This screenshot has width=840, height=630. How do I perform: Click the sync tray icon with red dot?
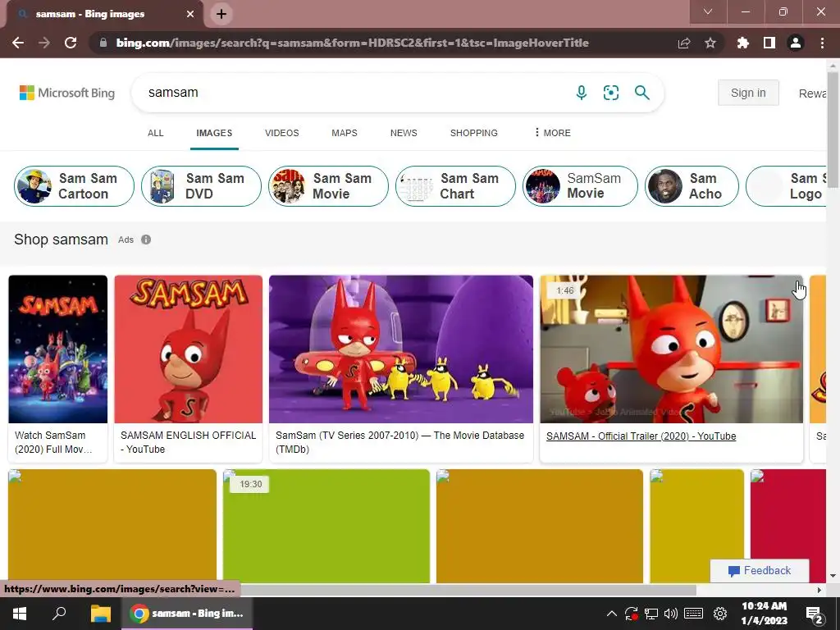[x=632, y=614]
